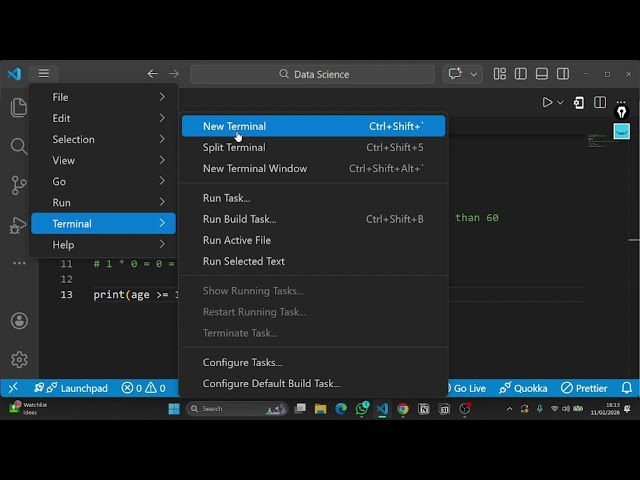Choose Run Task...
The height and width of the screenshot is (480, 640).
pos(313,198)
